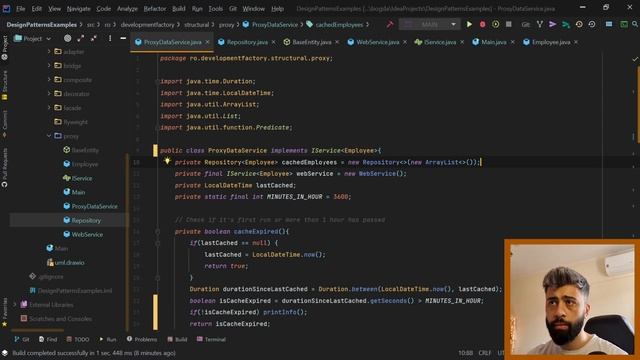Open the green Run Anything icon
The width and height of the screenshot is (640, 360).
[624, 24]
